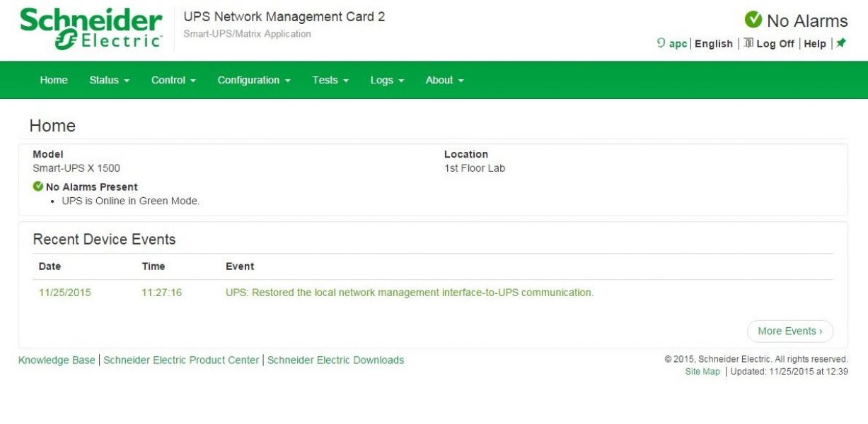Click the 'Model' label
868x424 pixels.
point(48,154)
